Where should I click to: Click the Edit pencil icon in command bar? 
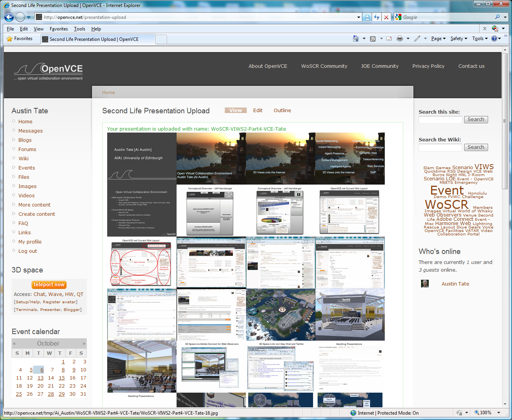click(417, 39)
